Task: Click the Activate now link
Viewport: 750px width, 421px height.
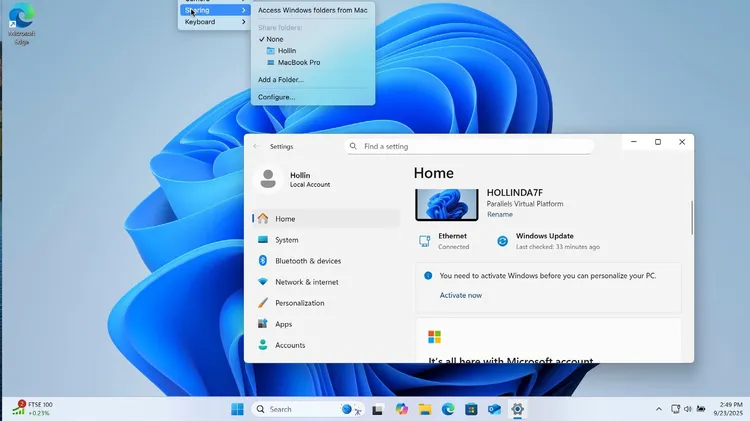Action: click(460, 295)
